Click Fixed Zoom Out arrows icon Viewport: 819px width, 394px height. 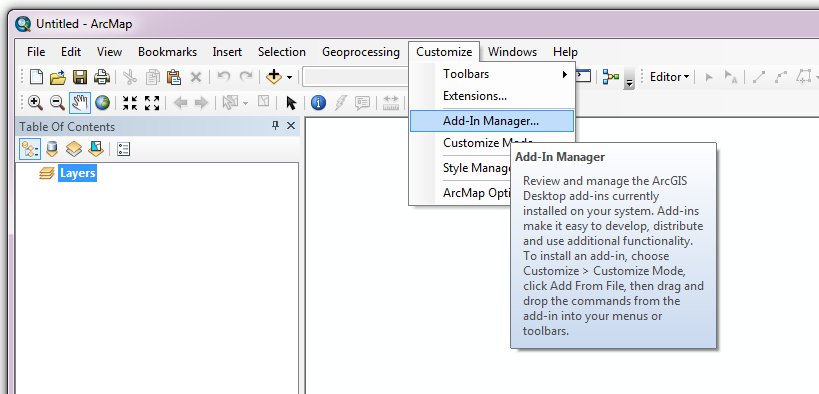point(152,102)
